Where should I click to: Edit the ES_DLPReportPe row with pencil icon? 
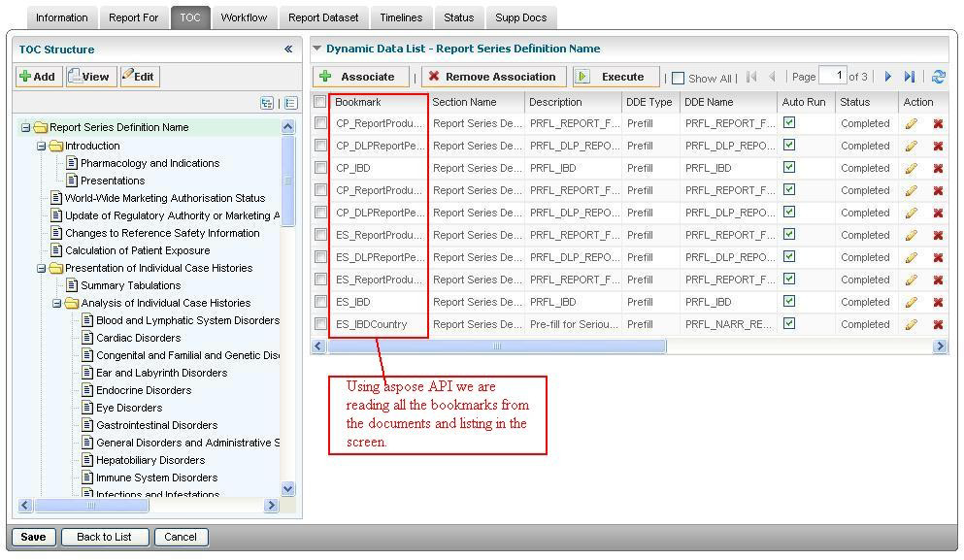tap(912, 257)
